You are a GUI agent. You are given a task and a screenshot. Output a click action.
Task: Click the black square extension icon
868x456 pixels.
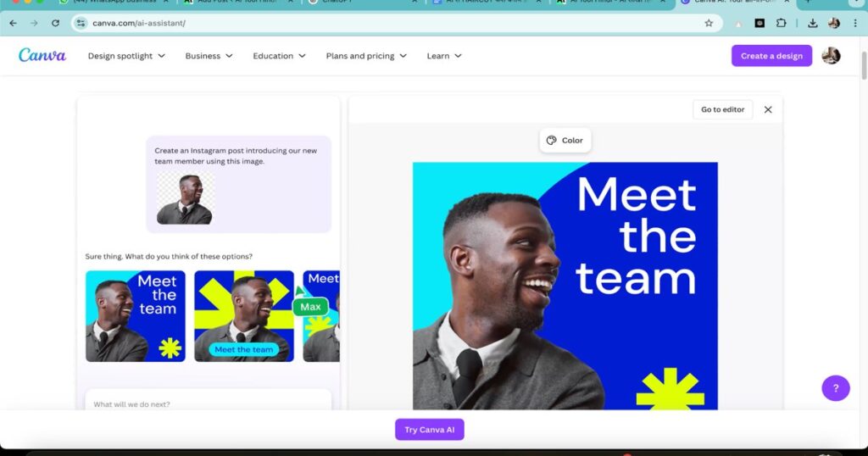[759, 23]
